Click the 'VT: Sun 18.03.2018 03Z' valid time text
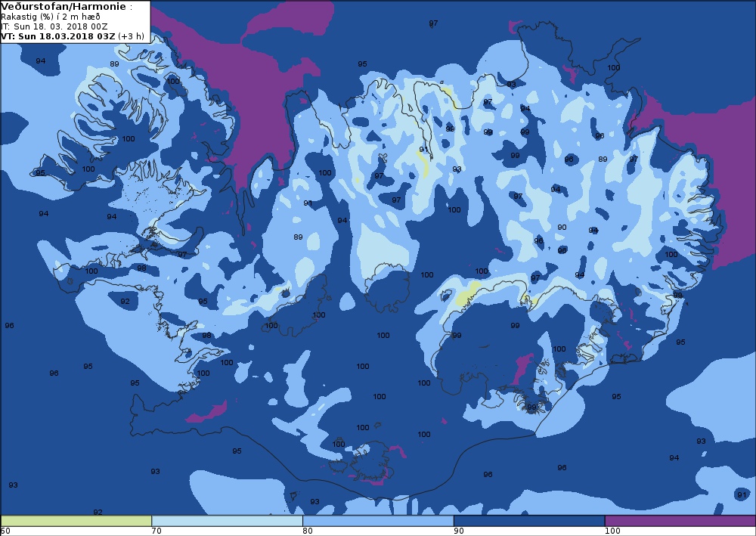This screenshot has width=756, height=536. coord(58,36)
